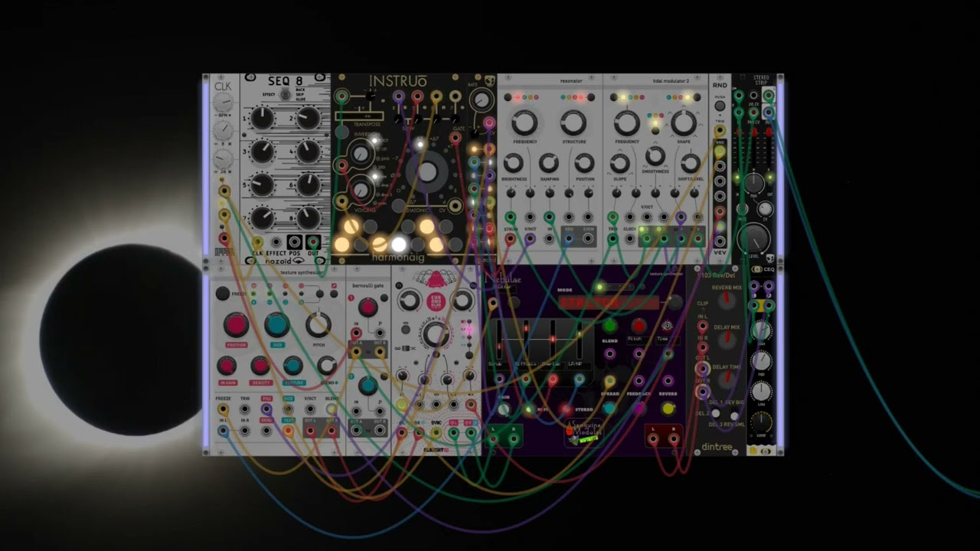Click the tidal modulator SHIFT/LEVEL knob

(690, 162)
